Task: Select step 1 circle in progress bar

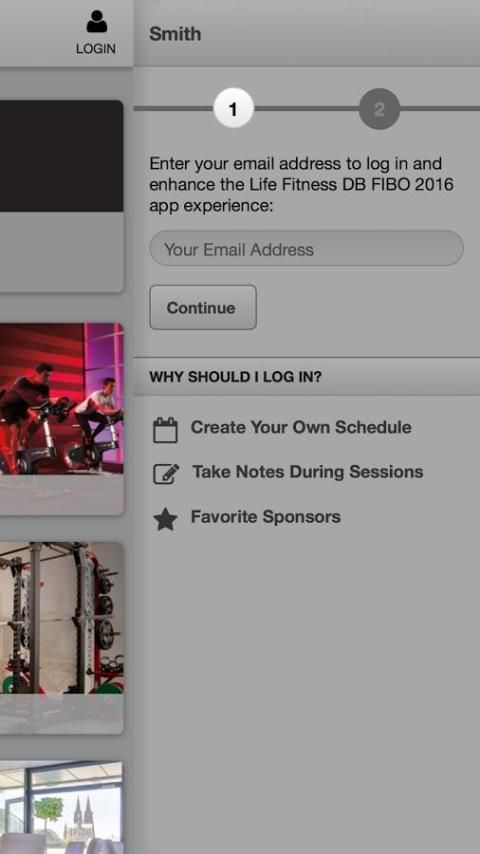Action: (233, 109)
